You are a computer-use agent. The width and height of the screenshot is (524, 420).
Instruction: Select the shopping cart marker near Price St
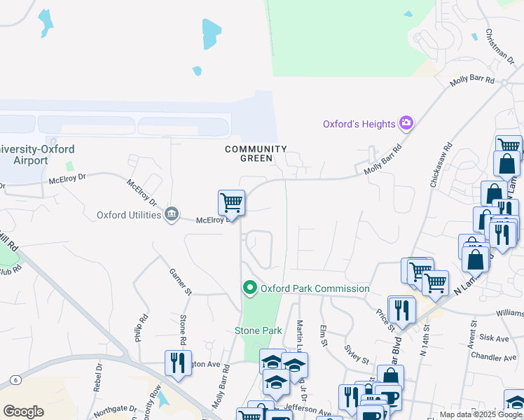(436, 284)
